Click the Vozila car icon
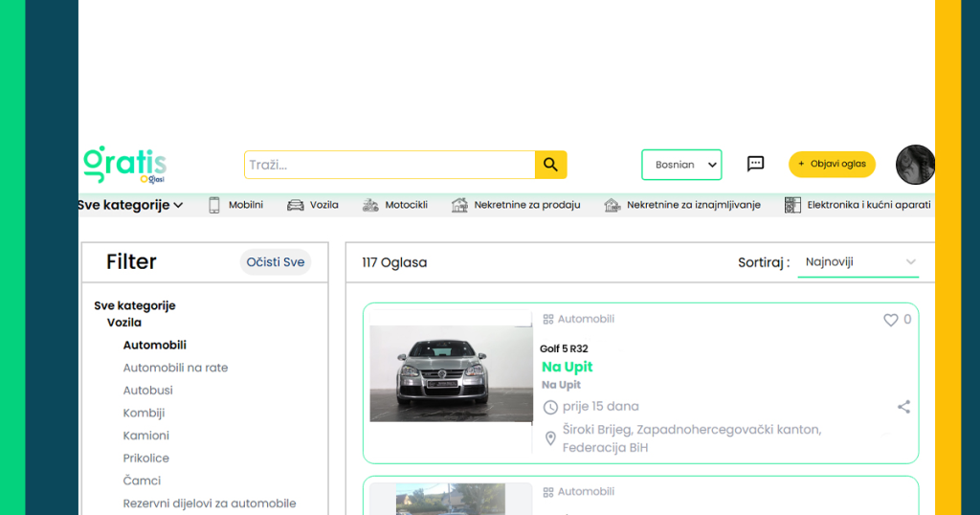 pos(296,205)
